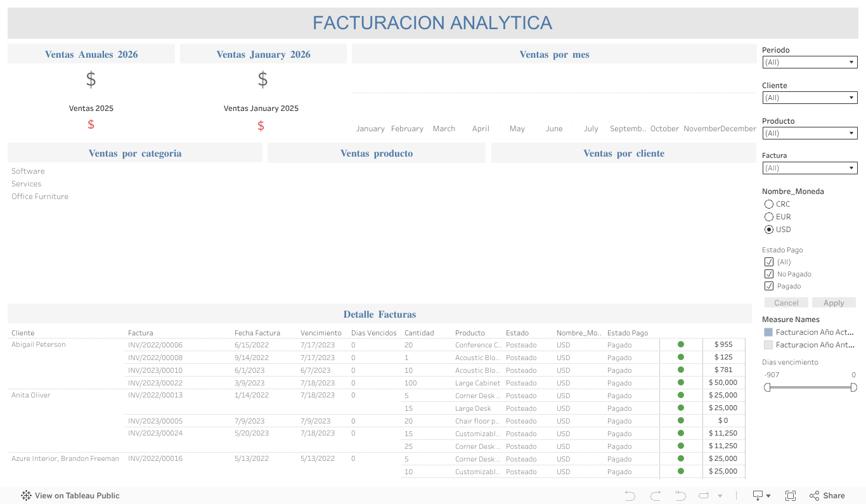Click the Cantidad column header
The height and width of the screenshot is (504, 866).
(419, 333)
